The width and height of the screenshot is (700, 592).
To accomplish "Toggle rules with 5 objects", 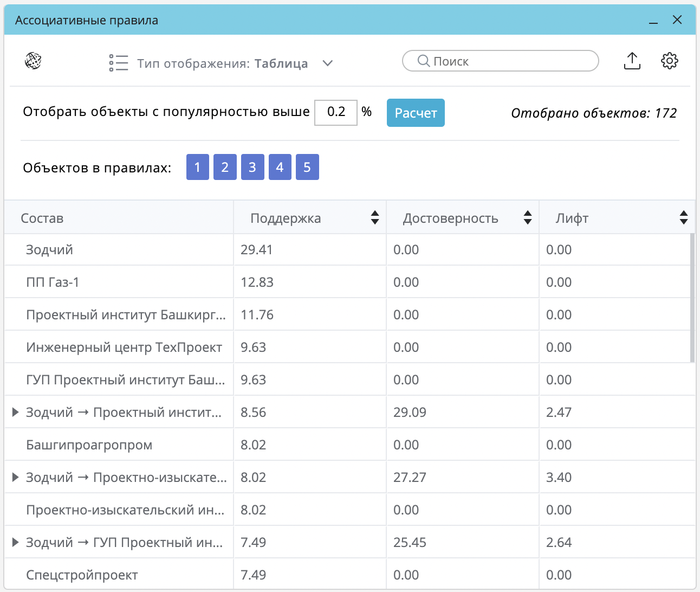I will pos(307,167).
